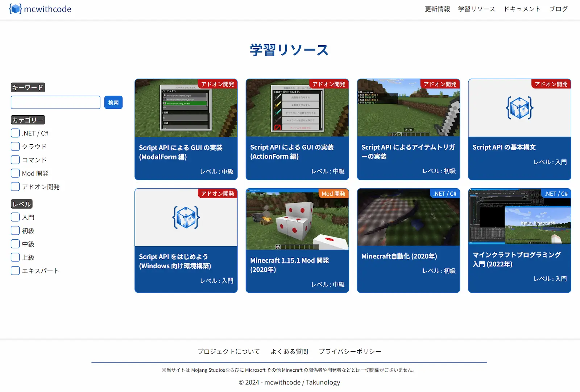Focus the キーワード search input field
580x392 pixels.
pos(55,102)
